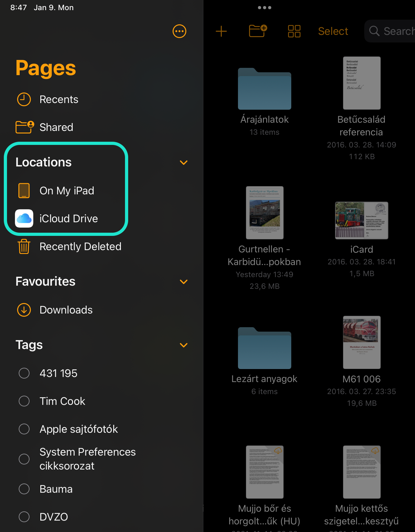Click the Tags heading

[29, 345]
